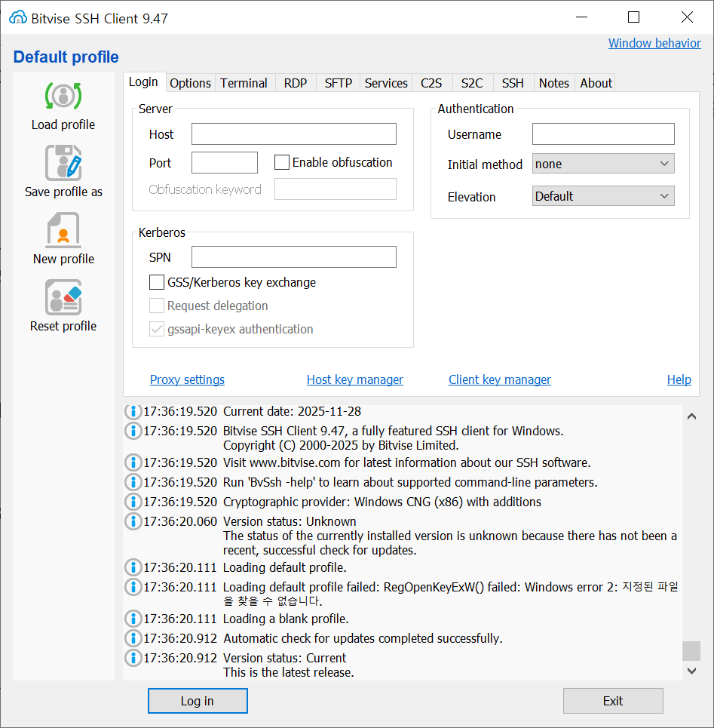The width and height of the screenshot is (714, 728).
Task: Click the Window behavior link
Action: click(654, 43)
